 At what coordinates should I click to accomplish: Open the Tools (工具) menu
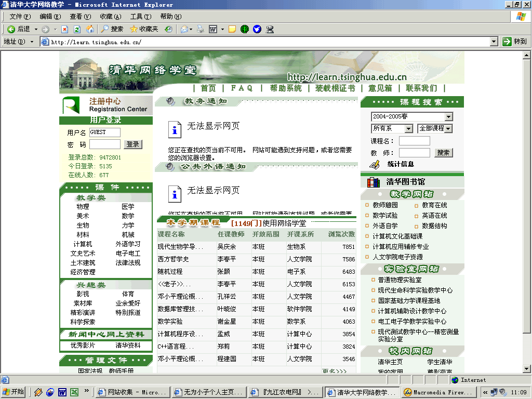tap(141, 16)
